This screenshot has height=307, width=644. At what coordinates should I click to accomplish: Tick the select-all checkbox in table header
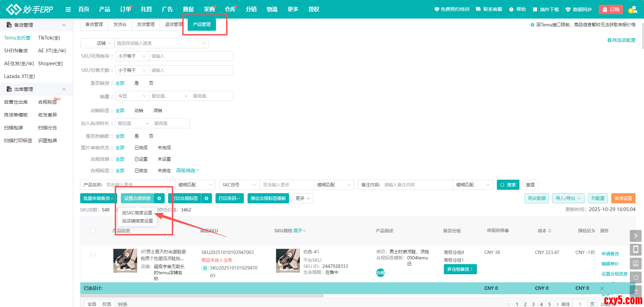tap(93, 231)
